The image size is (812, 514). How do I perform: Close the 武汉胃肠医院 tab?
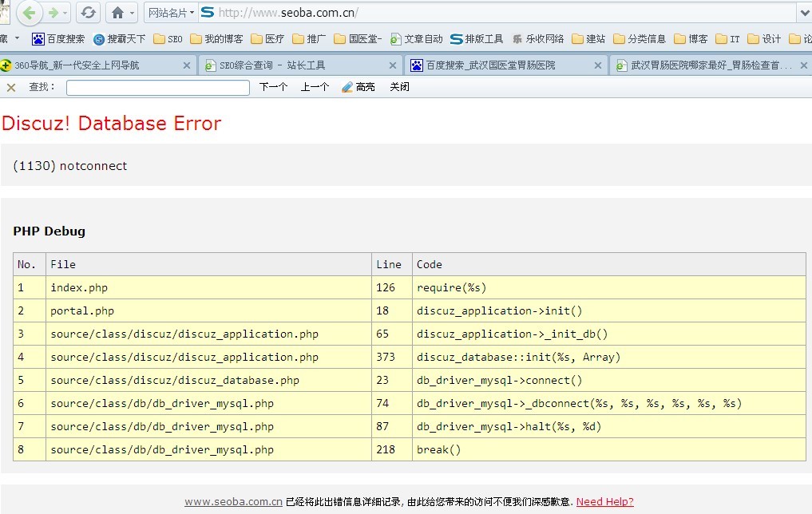click(x=803, y=65)
